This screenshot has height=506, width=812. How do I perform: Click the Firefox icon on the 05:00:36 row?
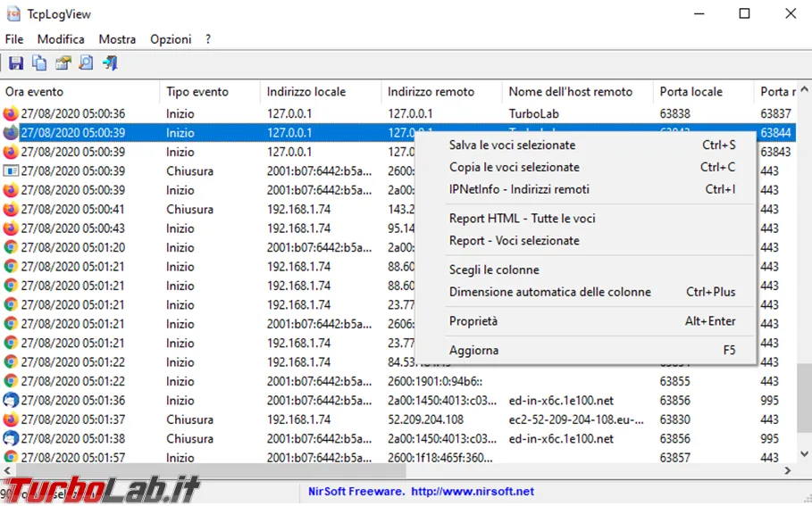click(11, 113)
